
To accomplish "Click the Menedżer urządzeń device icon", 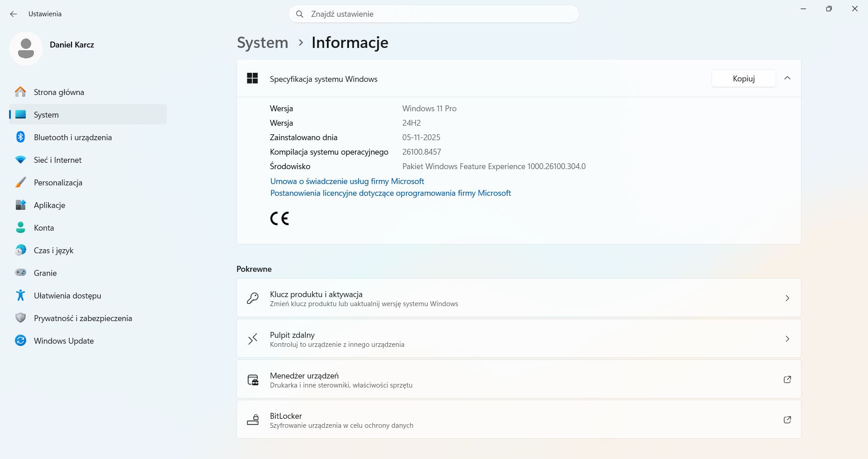I will (253, 379).
